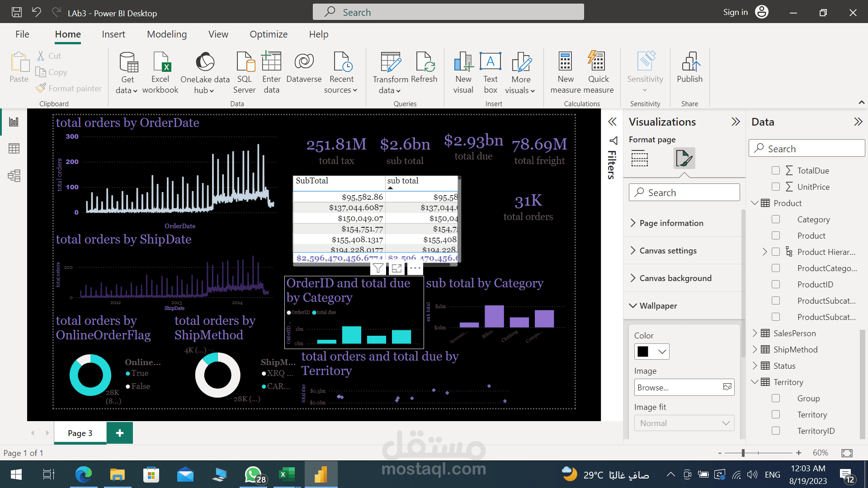Open Transform data editor icon
Image resolution: width=868 pixels, height=488 pixels.
pos(391,62)
